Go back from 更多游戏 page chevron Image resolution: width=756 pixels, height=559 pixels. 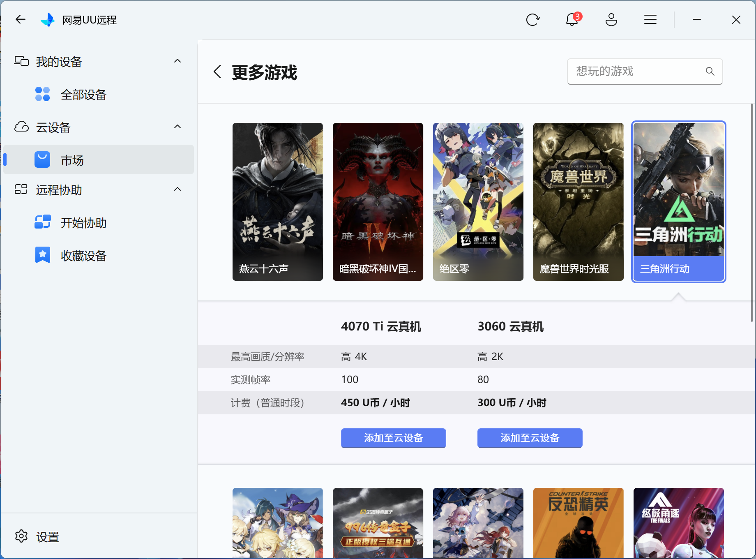tap(217, 72)
